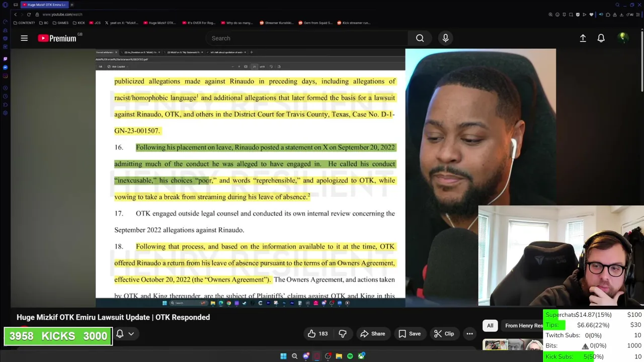
Task: Click the browser title bar search icon
Action: point(617,5)
